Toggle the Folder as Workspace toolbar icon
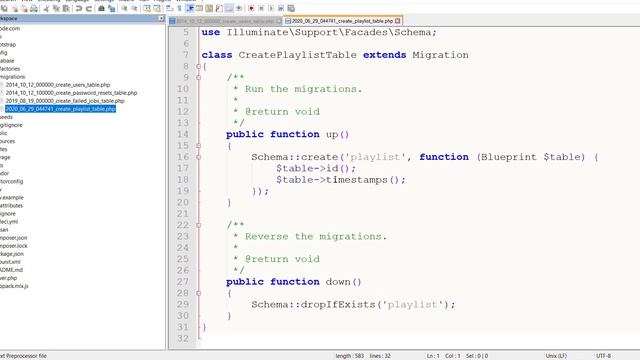Viewport: 640px width, 360px height. (229, 8)
